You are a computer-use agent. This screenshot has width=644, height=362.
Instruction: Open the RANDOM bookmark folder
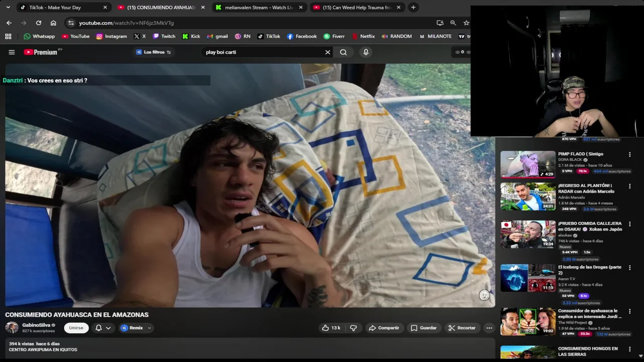click(396, 36)
